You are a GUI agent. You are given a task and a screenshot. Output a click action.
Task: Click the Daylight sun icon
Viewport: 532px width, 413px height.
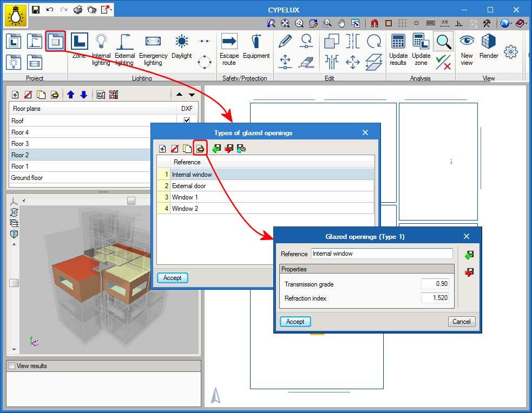click(181, 42)
